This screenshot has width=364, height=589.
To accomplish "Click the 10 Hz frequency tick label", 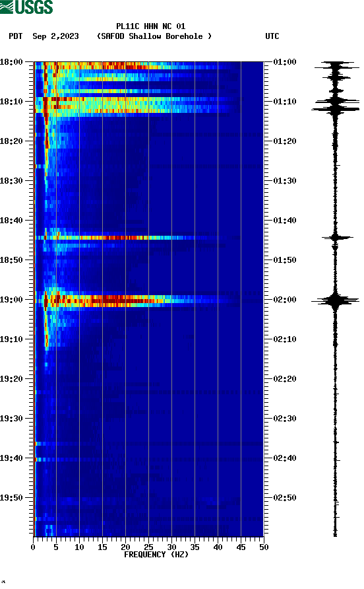I will click(x=79, y=547).
